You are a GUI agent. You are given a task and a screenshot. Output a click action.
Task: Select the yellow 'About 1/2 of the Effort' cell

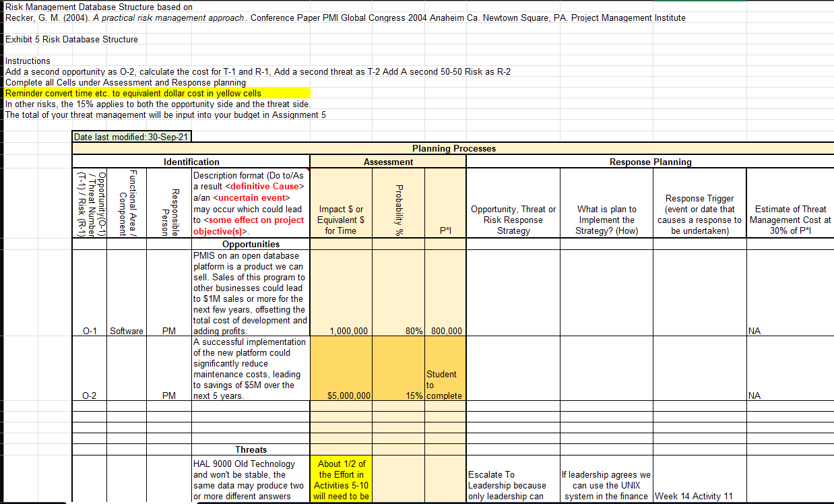340,480
